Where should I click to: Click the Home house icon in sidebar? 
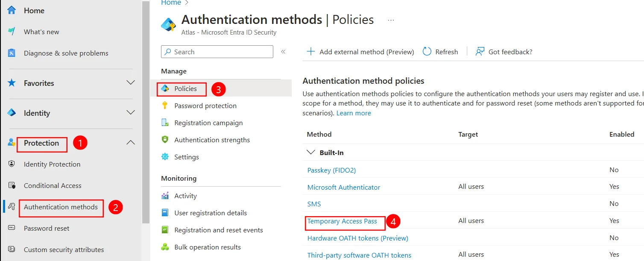[12, 10]
